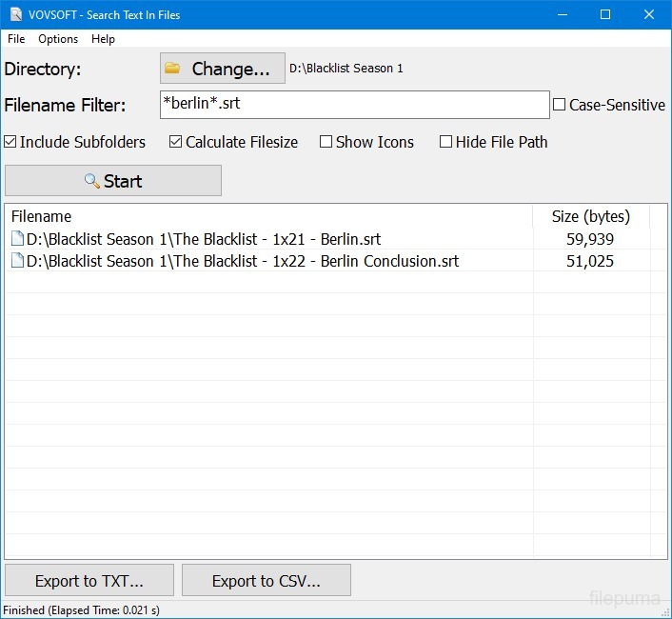Open the Options menu
This screenshot has width=672, height=619.
[x=58, y=39]
